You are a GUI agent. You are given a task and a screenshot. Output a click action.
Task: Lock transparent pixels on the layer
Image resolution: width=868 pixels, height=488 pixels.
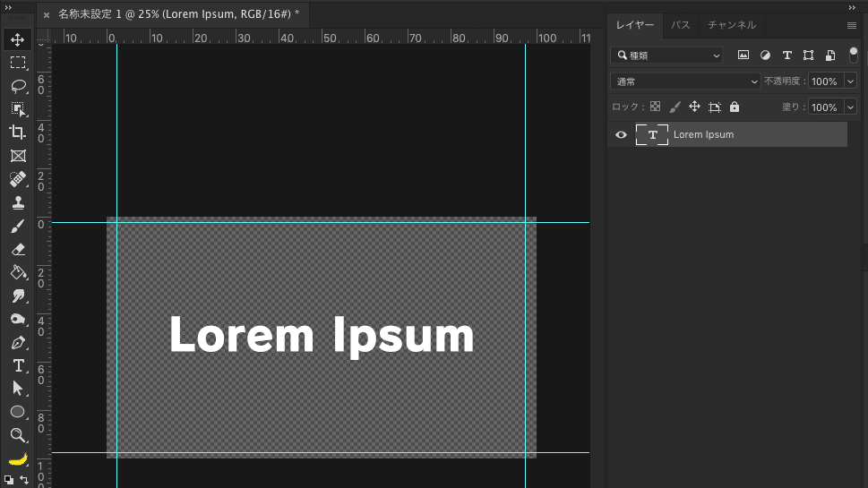(x=655, y=107)
